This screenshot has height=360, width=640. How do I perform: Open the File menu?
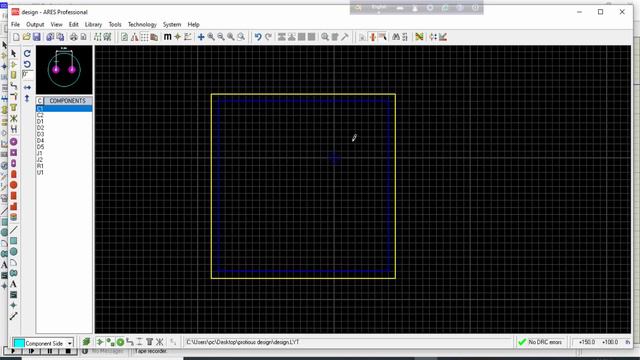click(x=16, y=24)
